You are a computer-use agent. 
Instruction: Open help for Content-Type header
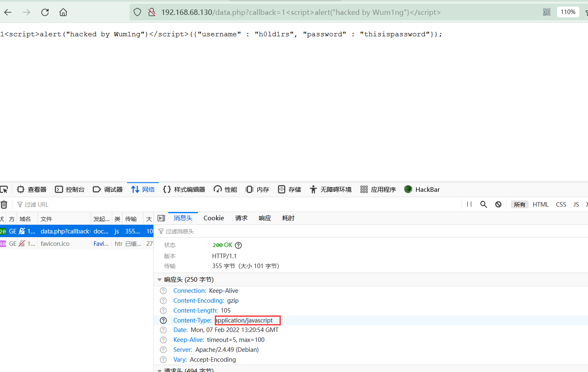pyautogui.click(x=163, y=320)
